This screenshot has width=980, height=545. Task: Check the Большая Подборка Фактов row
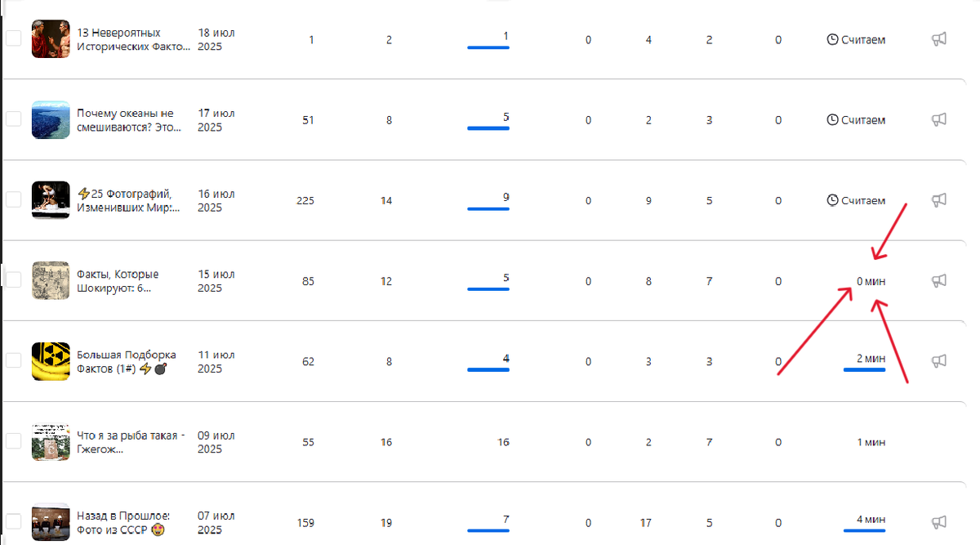click(x=13, y=360)
